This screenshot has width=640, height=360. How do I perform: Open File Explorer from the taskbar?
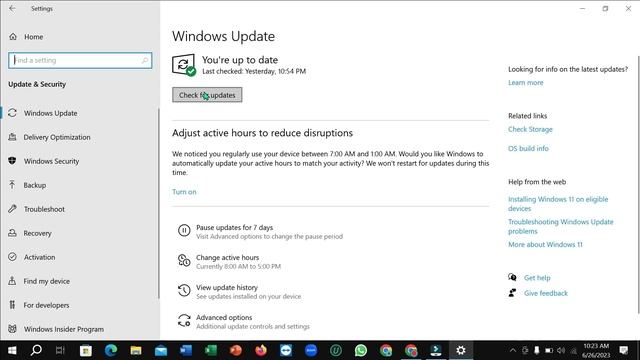pos(136,350)
